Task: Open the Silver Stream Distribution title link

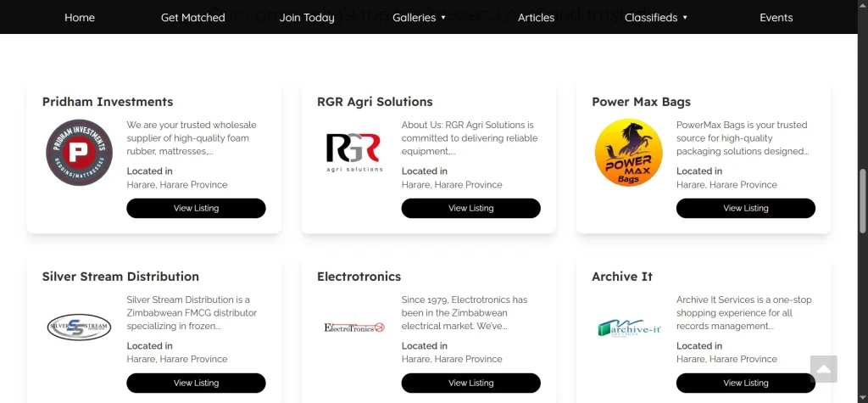Action: pos(120,277)
